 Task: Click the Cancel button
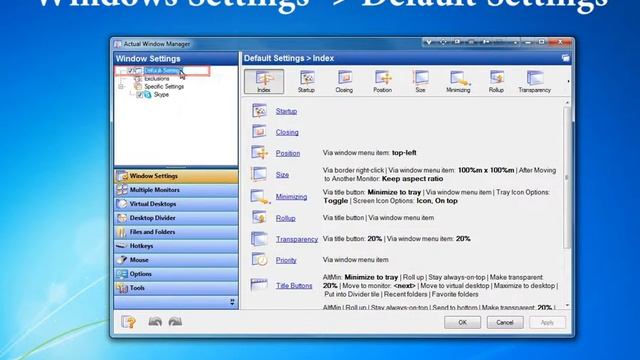tap(505, 322)
